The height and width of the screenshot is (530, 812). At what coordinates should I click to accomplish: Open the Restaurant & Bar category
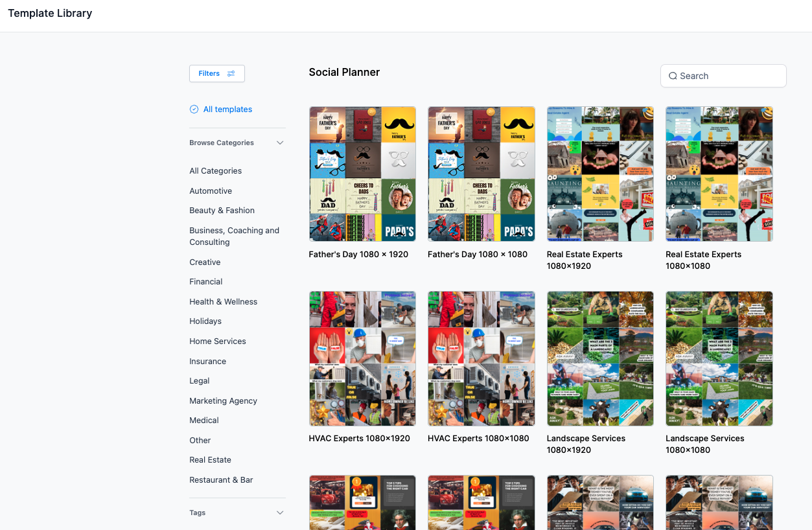tap(221, 480)
